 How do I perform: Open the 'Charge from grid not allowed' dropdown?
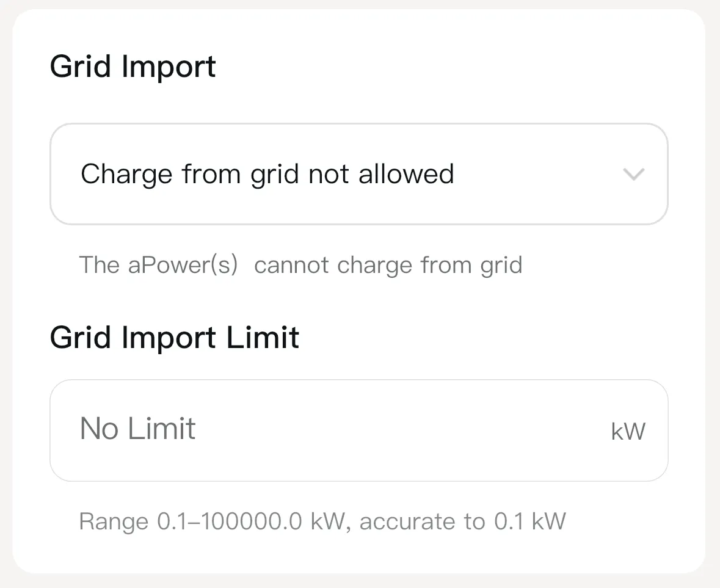pos(358,174)
